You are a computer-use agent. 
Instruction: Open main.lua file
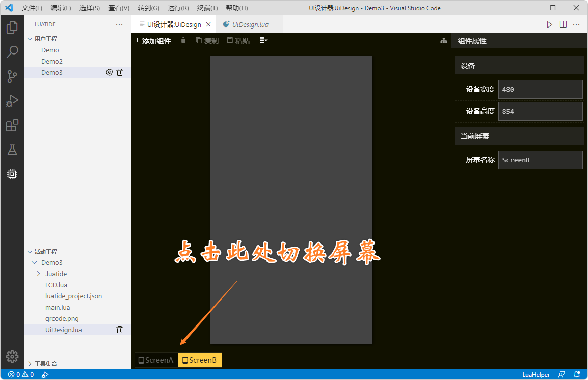[x=77, y=308]
